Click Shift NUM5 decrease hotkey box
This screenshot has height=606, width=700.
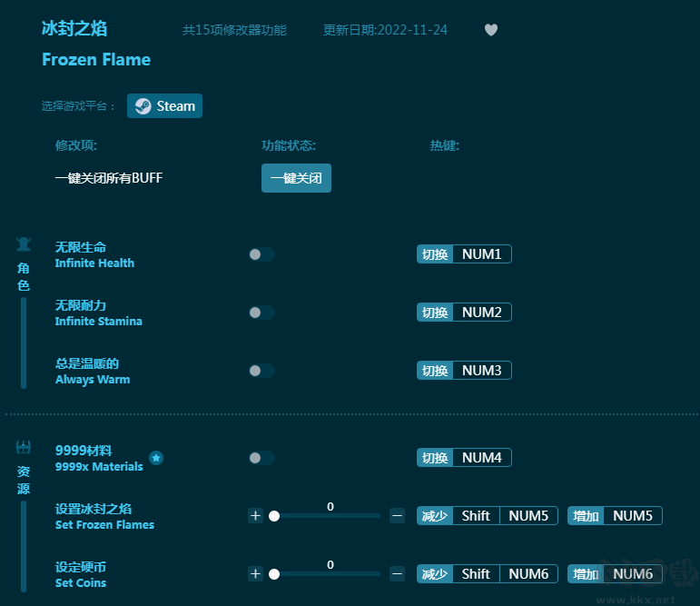click(x=504, y=516)
